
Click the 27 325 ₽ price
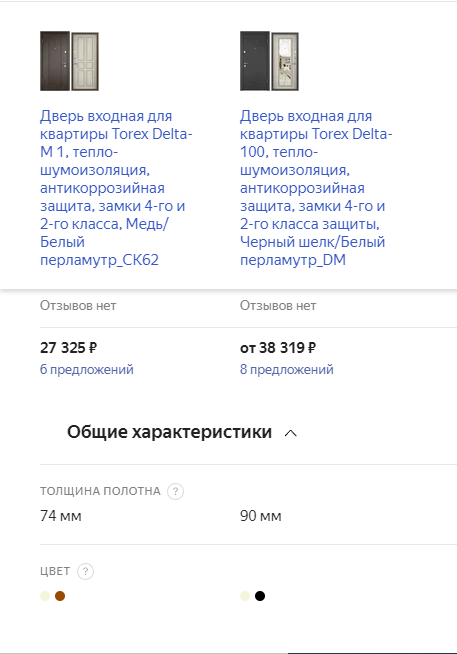pyautogui.click(x=69, y=347)
